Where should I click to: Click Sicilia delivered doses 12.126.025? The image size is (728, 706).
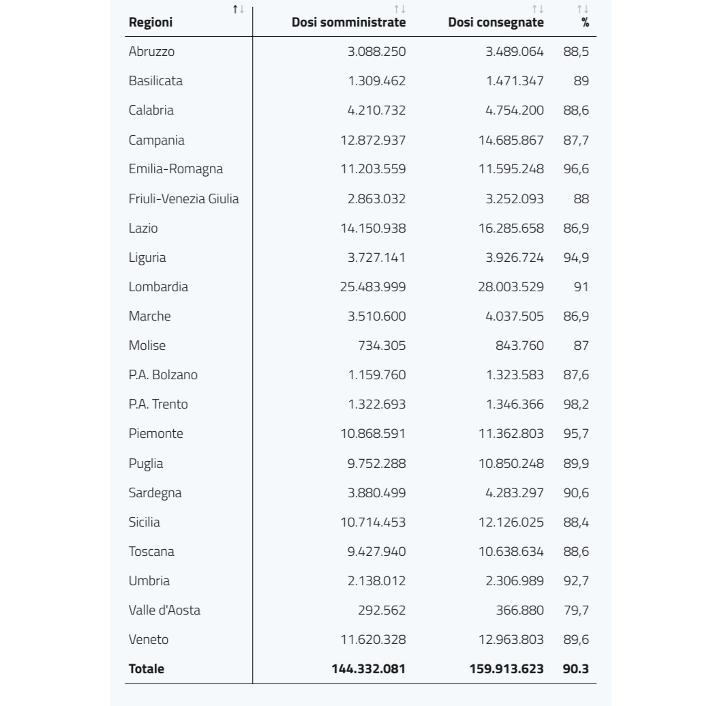coord(511,523)
